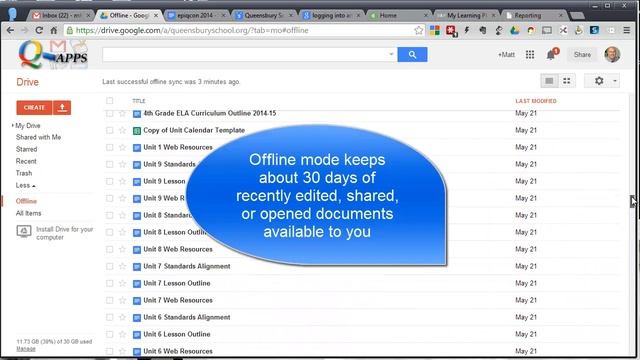Switch to the Queensbury tab
Viewport: 640px width, 360px height.
tap(264, 16)
